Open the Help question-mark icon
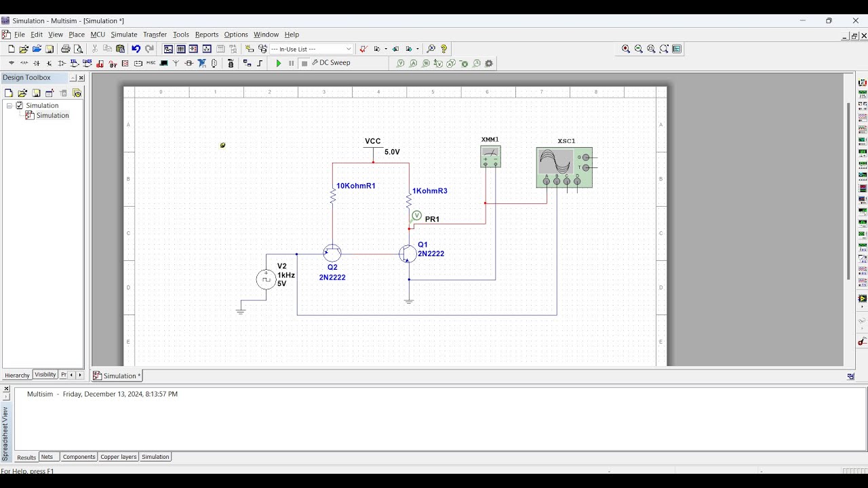 (x=444, y=49)
